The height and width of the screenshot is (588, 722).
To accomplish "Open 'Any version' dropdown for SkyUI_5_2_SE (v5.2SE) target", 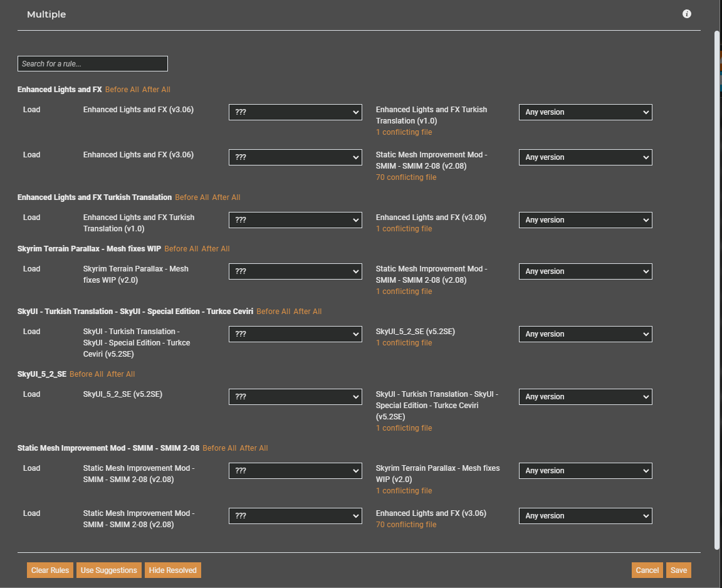I will point(585,334).
